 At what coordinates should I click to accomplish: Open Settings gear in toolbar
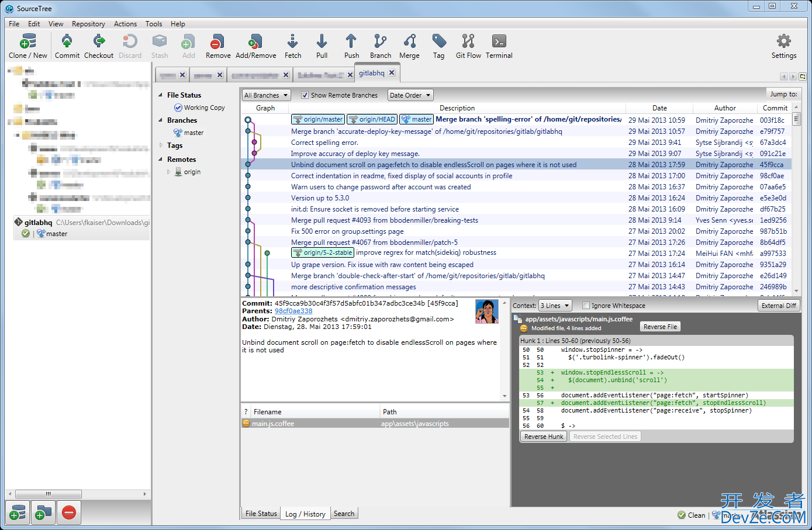pos(783,46)
